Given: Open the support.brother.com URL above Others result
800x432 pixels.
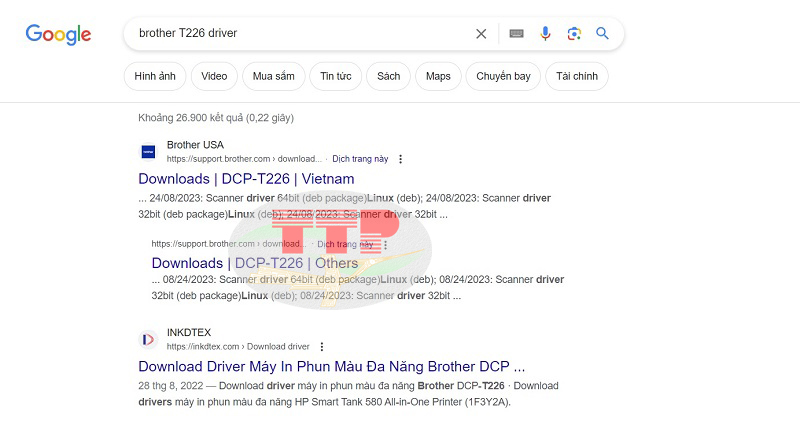Looking at the screenshot, I should click(229, 244).
